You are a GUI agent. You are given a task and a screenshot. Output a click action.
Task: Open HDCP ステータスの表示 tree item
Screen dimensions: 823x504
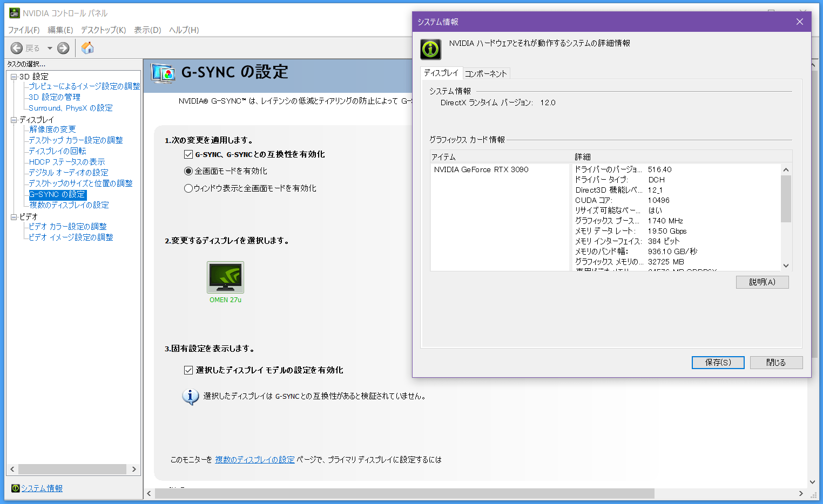point(67,162)
